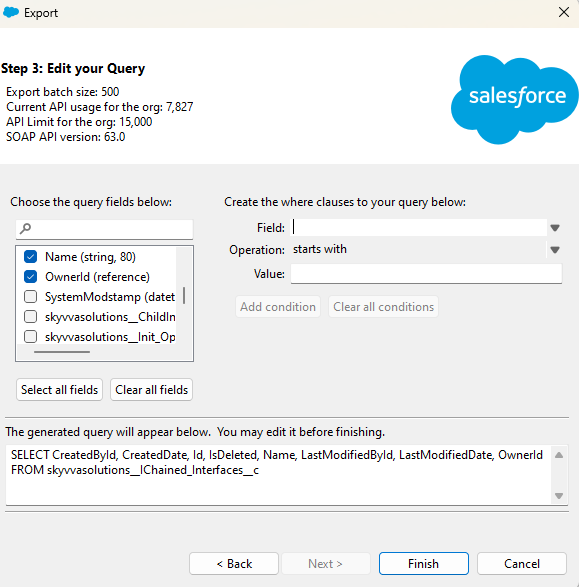Click Clear all fields button
Viewport: 579px width, 587px height.
(x=152, y=390)
